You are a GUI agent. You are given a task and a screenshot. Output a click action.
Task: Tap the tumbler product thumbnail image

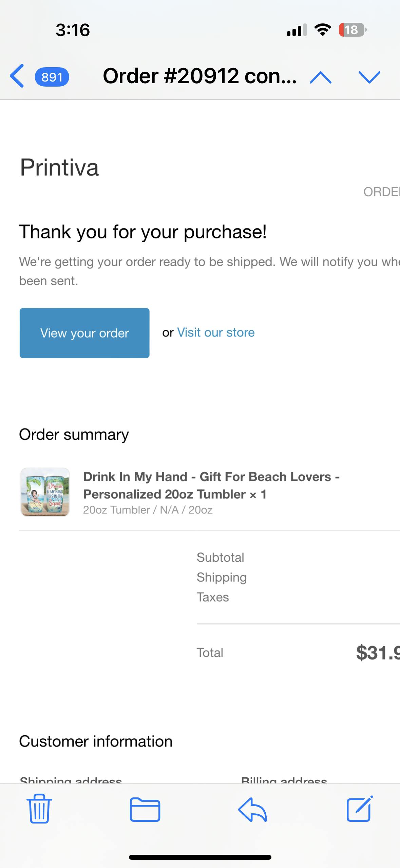pyautogui.click(x=45, y=492)
